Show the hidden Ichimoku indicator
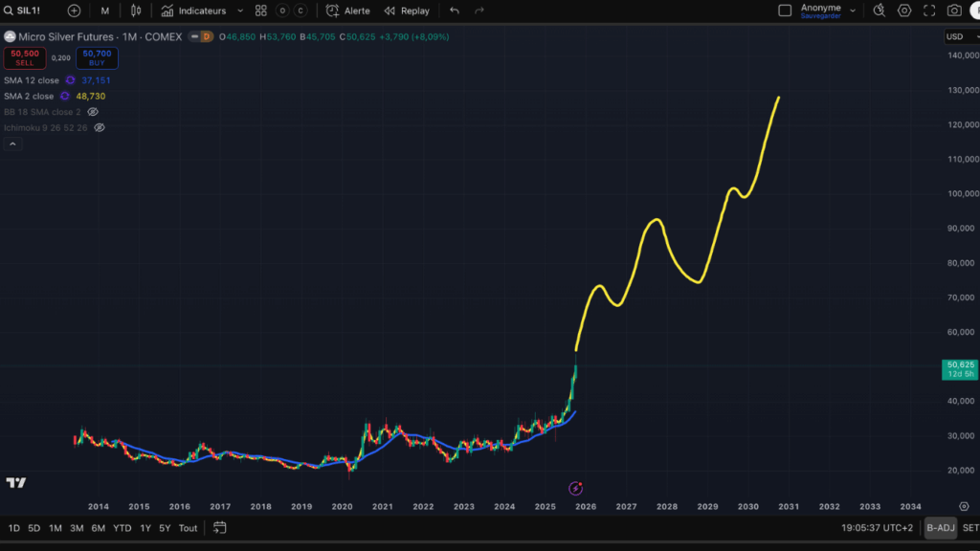This screenshot has height=551, width=980. pyautogui.click(x=100, y=127)
